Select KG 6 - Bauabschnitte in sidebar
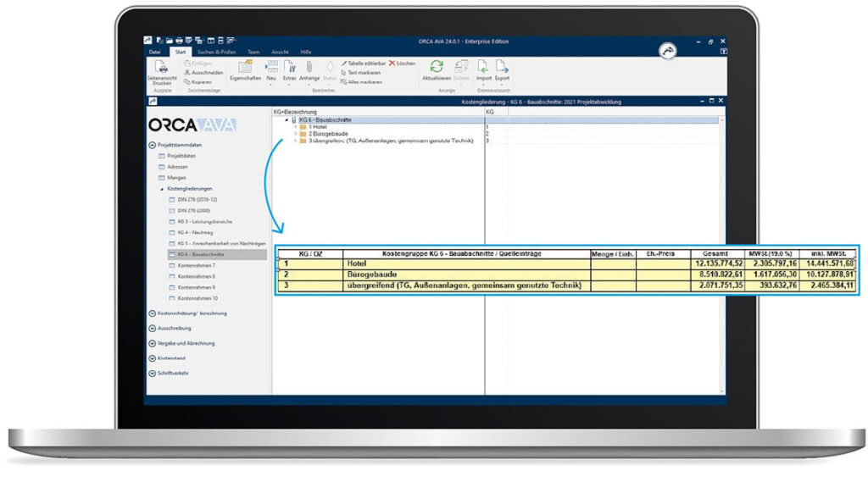868x482 pixels. (x=217, y=255)
